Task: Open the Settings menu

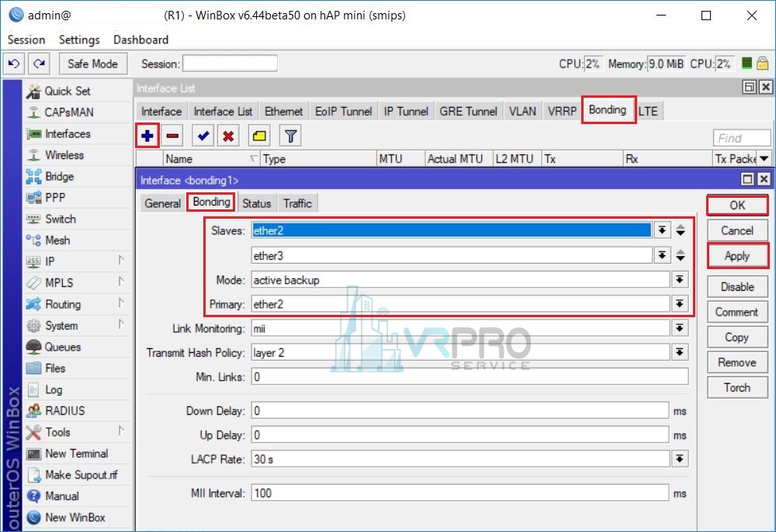Action: click(79, 40)
